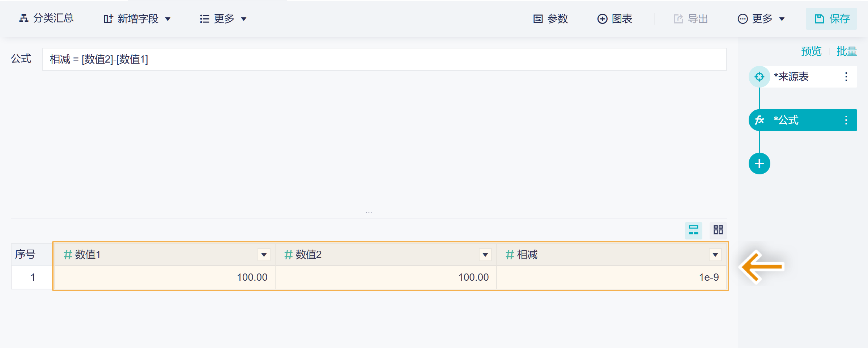Open the 相减 column dropdown arrow
The width and height of the screenshot is (868, 348).
pos(715,255)
